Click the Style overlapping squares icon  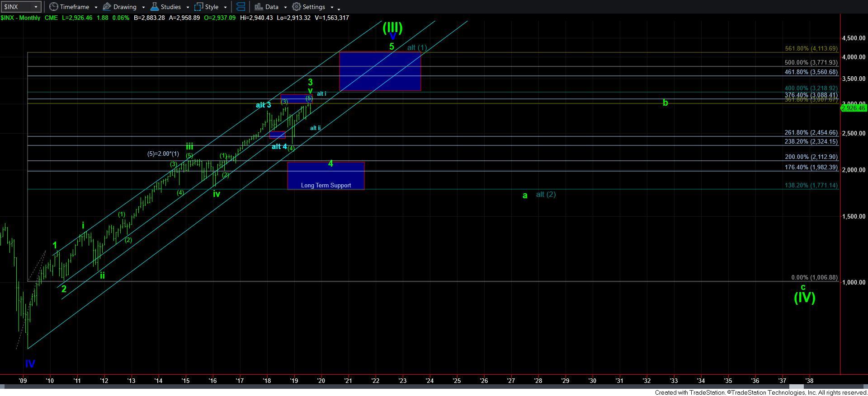click(x=198, y=7)
